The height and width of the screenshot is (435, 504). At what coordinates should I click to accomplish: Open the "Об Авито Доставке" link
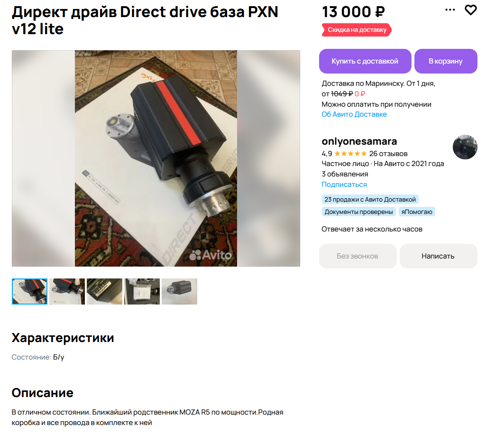354,114
